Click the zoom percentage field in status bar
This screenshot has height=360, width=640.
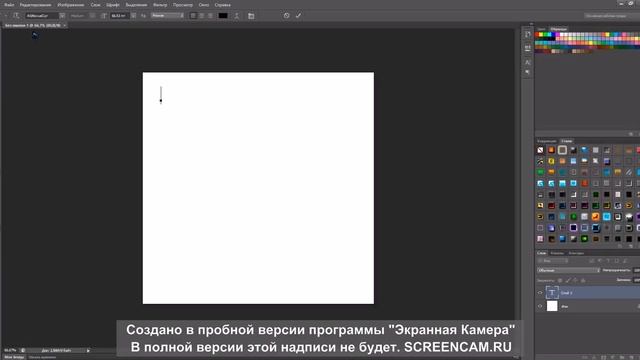pos(10,350)
